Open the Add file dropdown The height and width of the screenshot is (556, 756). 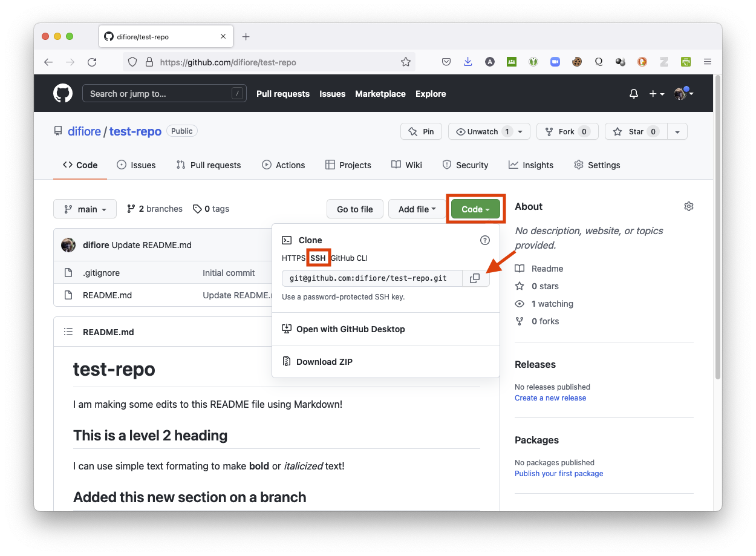[x=417, y=209]
